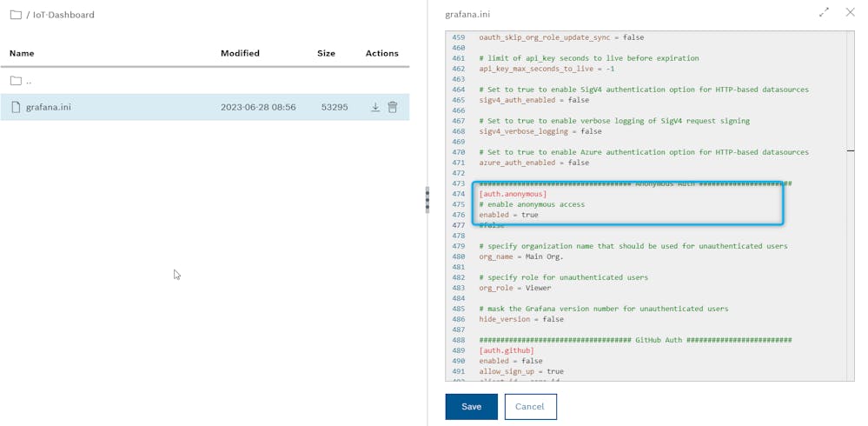Click comment about enabling Azure authentication option
868x426 pixels.
(644, 152)
